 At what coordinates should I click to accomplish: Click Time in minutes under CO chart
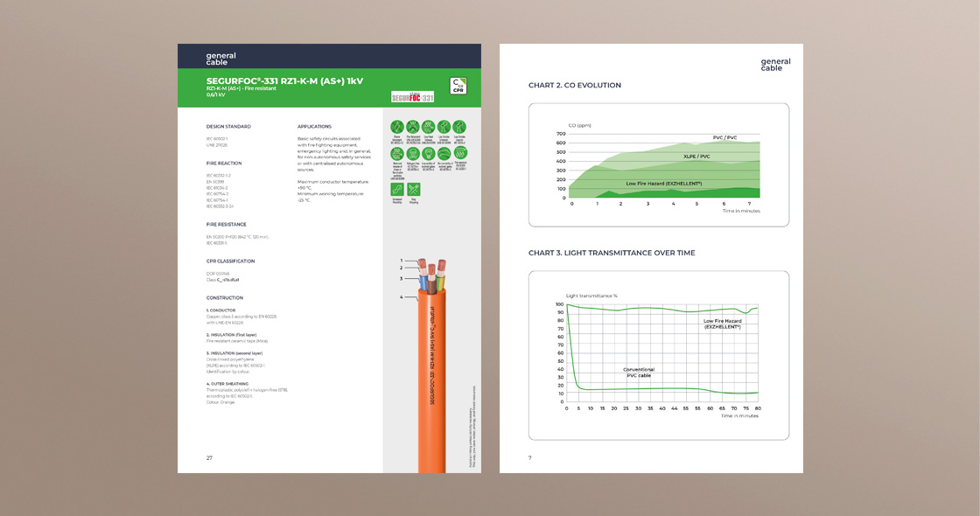click(741, 211)
